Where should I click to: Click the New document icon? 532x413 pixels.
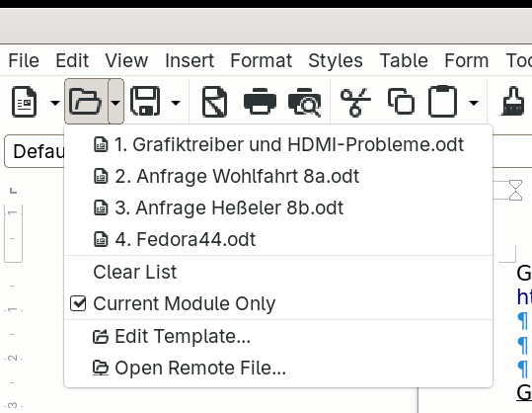[24, 102]
